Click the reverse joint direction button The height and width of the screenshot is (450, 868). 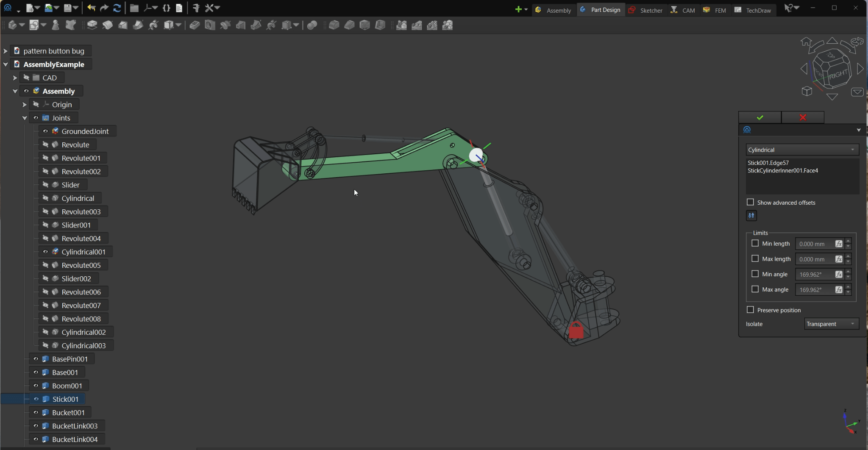pyautogui.click(x=751, y=216)
